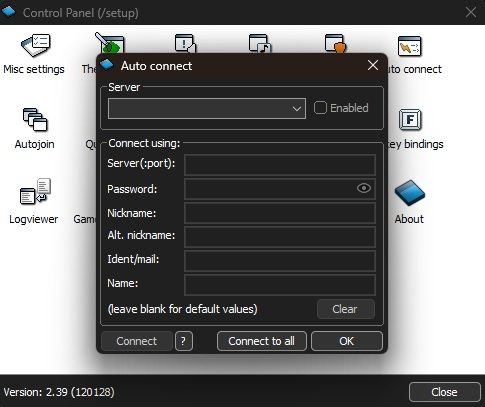Click the Close button in Control Panel
This screenshot has width=485, height=407.
pos(444,392)
